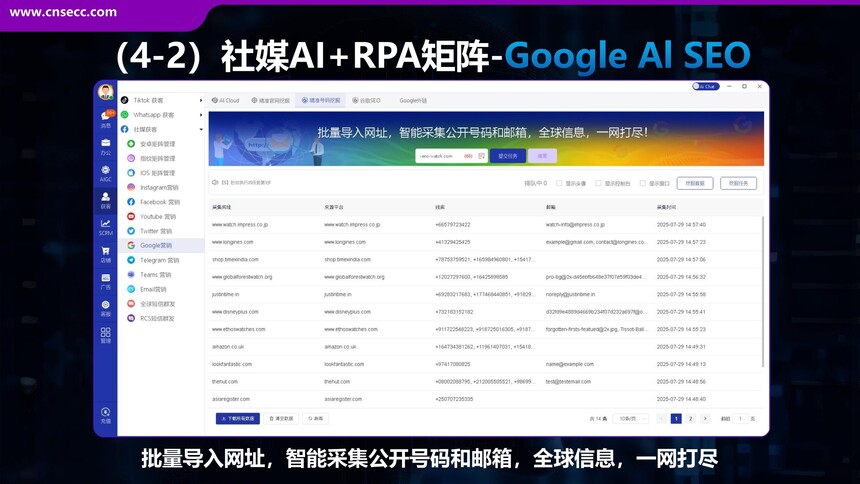Click the URL input field in banner
Image resolution: width=860 pixels, height=484 pixels.
(x=438, y=156)
